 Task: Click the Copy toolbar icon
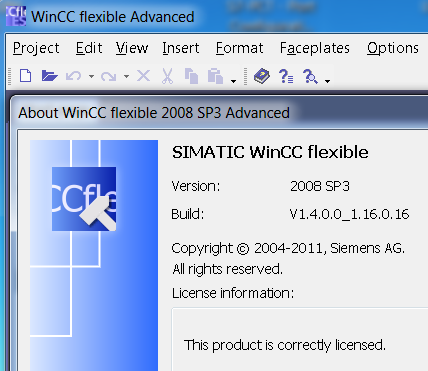[x=191, y=76]
